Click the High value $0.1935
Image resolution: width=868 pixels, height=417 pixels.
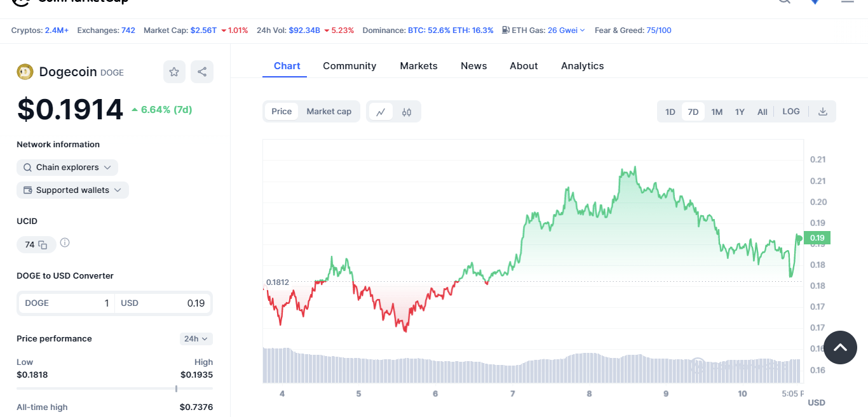pyautogui.click(x=197, y=374)
